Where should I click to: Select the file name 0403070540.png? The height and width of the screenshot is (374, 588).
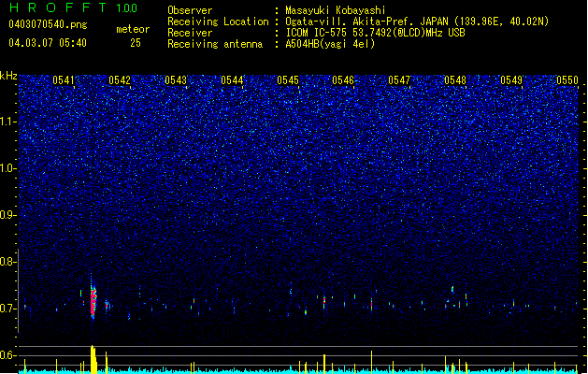pyautogui.click(x=48, y=24)
